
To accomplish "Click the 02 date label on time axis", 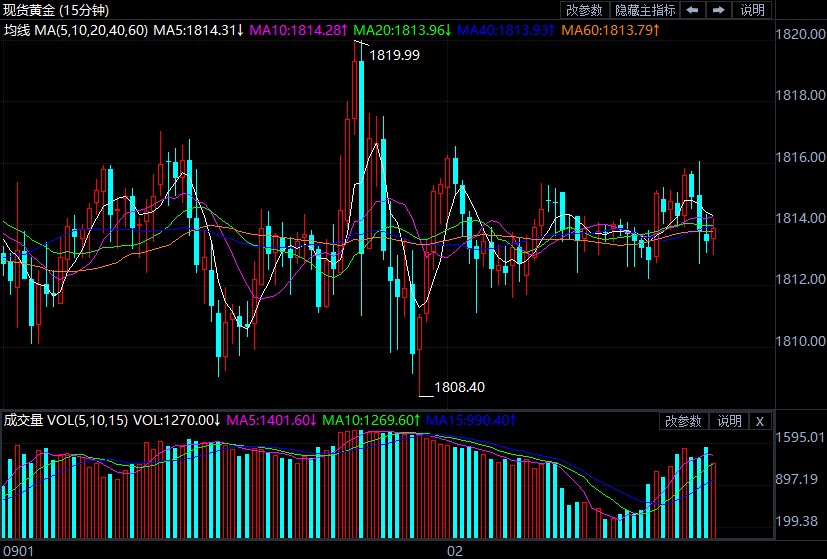I will [x=455, y=552].
